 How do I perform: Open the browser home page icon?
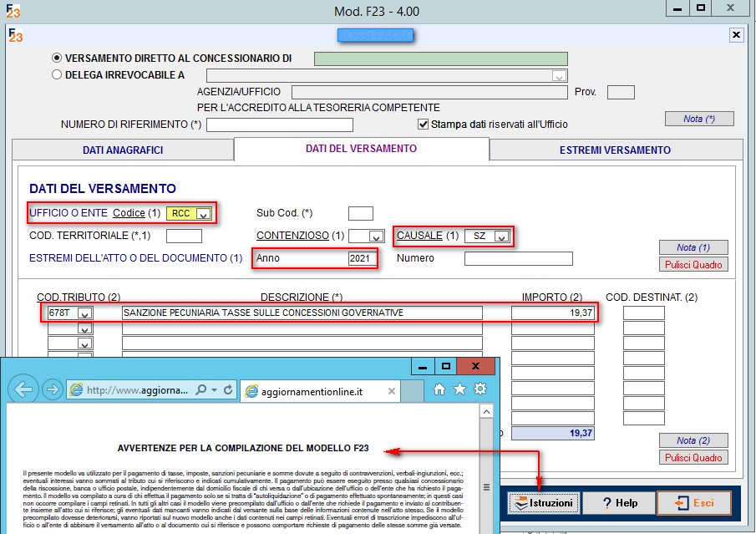pos(439,389)
